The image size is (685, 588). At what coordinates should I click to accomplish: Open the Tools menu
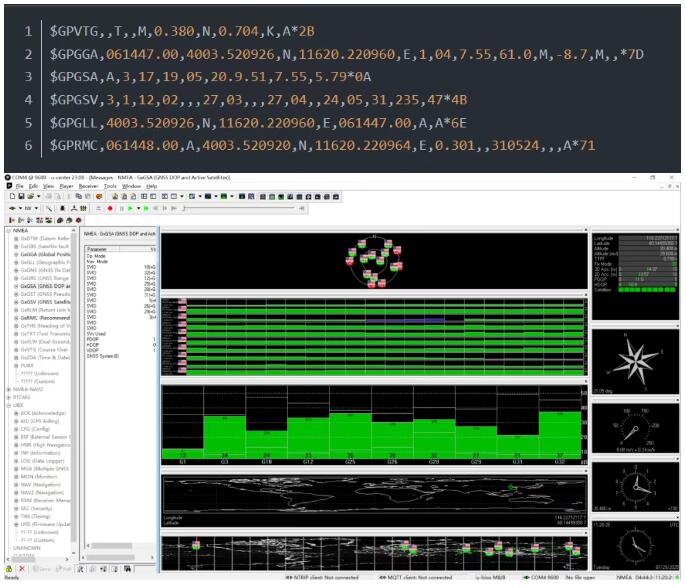(x=110, y=186)
